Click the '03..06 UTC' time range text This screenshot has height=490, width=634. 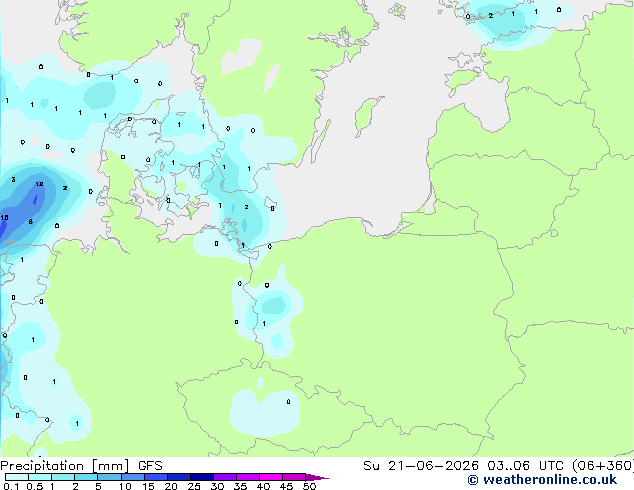[525, 466]
